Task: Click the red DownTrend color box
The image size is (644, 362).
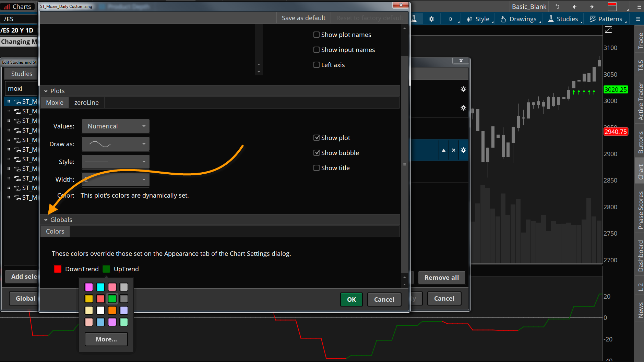Action: click(58, 269)
